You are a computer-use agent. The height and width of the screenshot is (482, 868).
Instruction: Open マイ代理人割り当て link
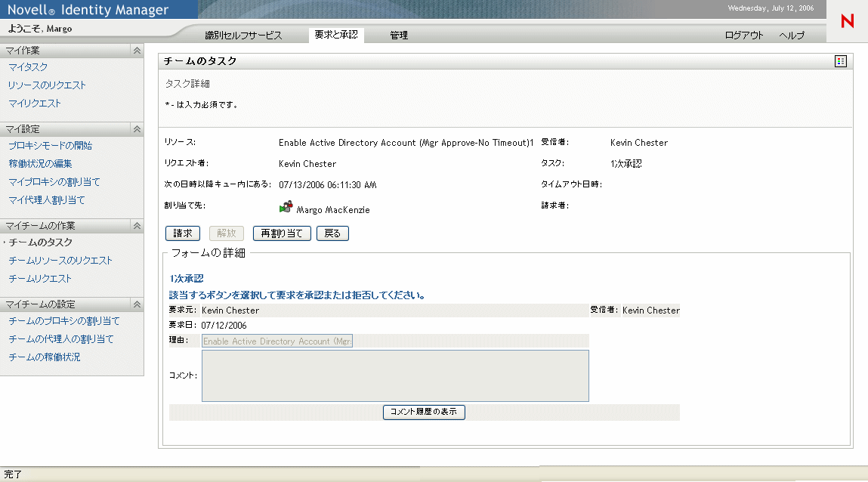tap(47, 200)
